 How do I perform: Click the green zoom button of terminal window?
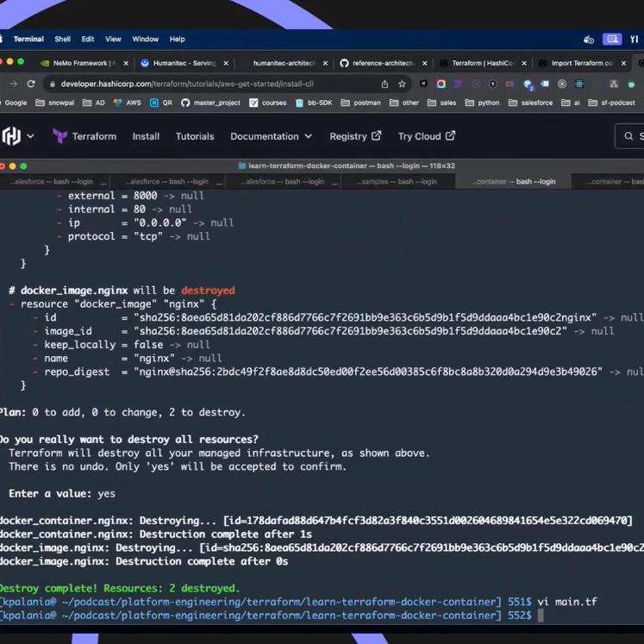click(x=23, y=166)
